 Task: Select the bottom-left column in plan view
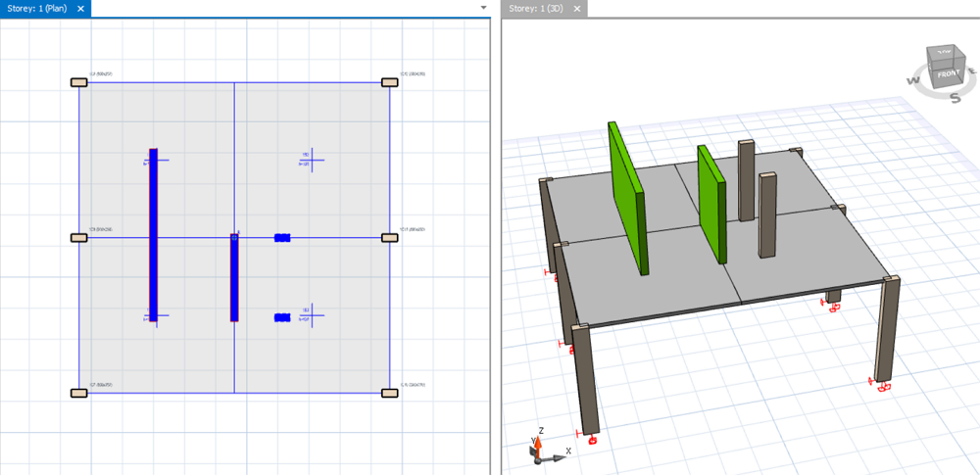point(79,393)
